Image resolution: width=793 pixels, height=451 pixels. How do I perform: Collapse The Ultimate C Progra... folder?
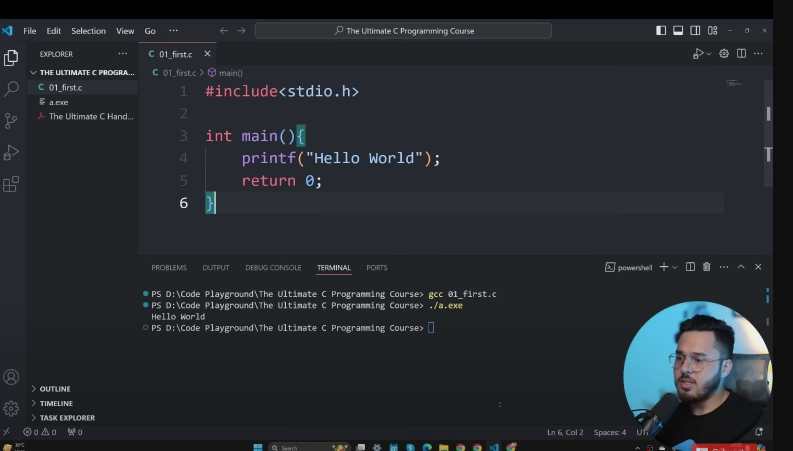point(82,72)
